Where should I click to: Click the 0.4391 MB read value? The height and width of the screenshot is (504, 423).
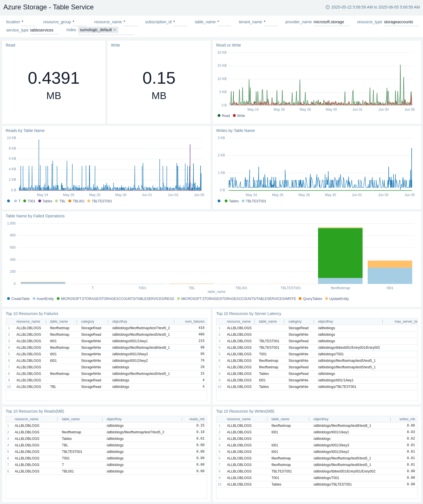click(54, 85)
